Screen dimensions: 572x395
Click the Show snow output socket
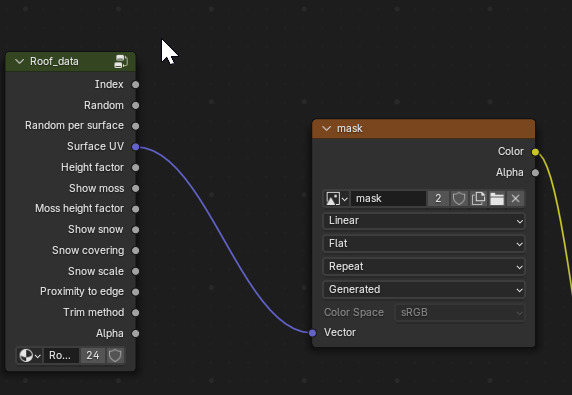tap(136, 230)
